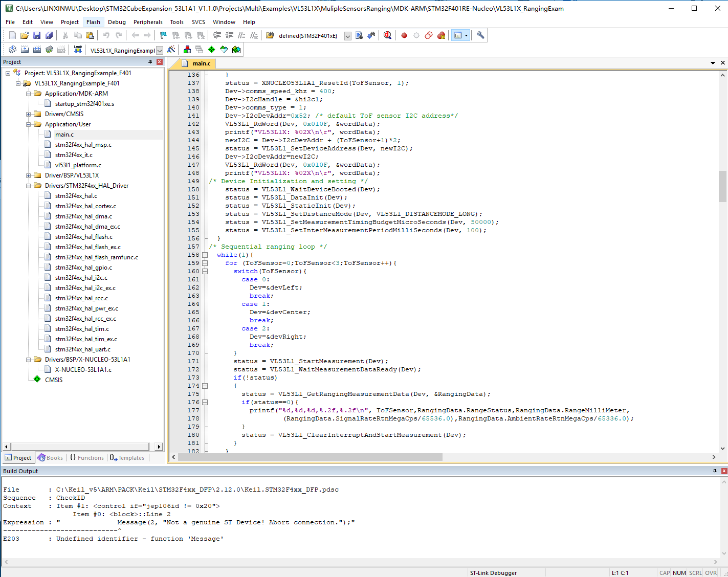Download to flash with LOAD icon
This screenshot has width=728, height=577.
(x=78, y=50)
